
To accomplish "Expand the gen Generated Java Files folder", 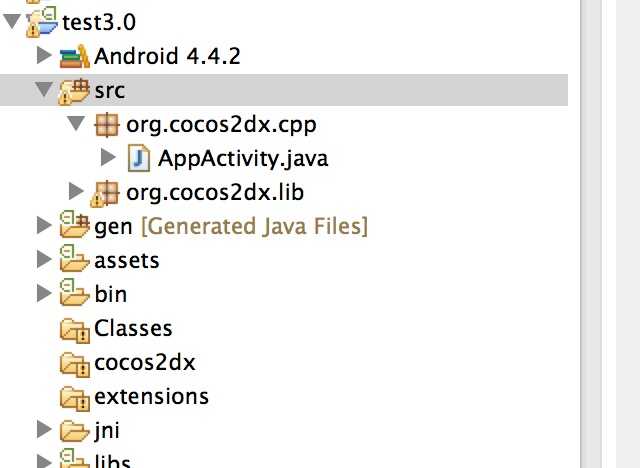I will point(44,225).
